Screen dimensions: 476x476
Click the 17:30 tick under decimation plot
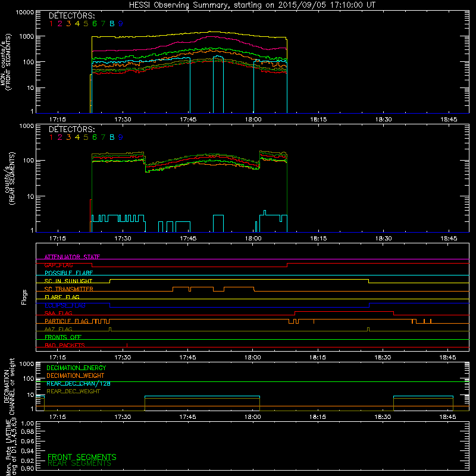click(123, 417)
